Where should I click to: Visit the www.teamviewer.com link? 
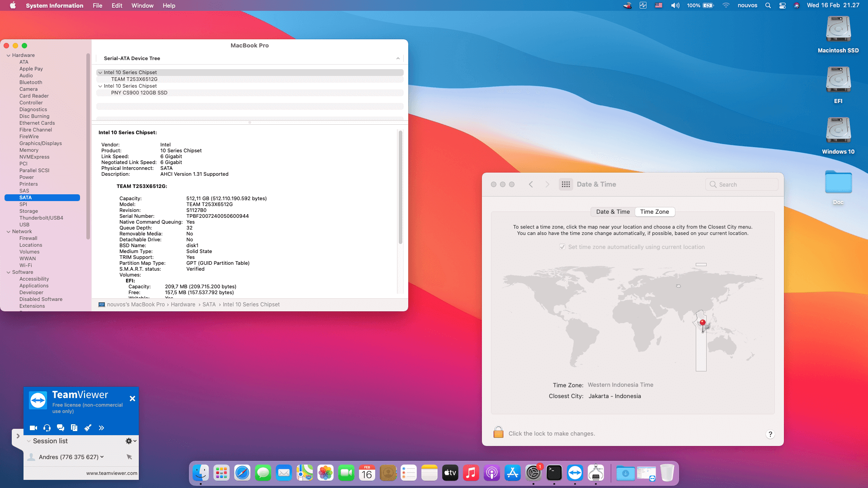(112, 473)
